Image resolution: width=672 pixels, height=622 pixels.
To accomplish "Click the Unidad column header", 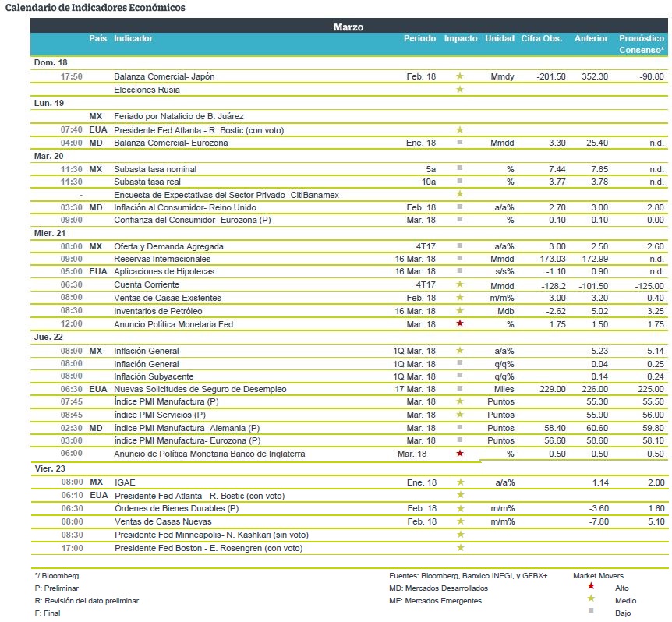I will [500, 38].
